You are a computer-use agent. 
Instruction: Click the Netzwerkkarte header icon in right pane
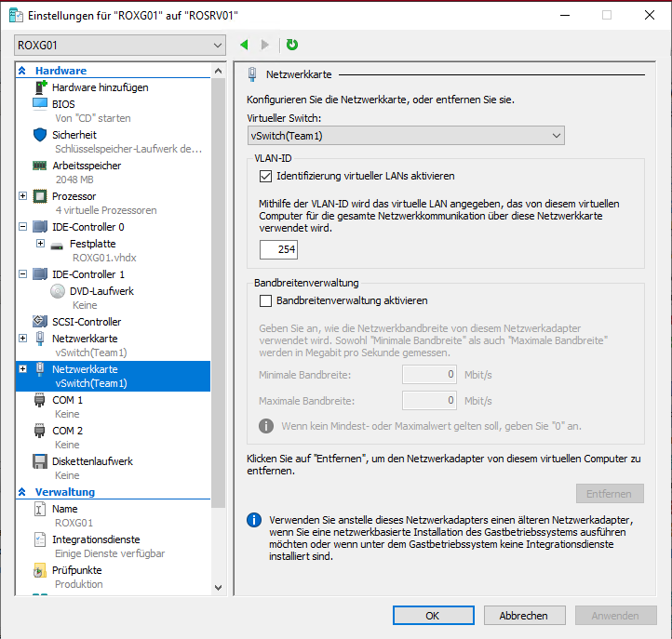click(x=252, y=74)
